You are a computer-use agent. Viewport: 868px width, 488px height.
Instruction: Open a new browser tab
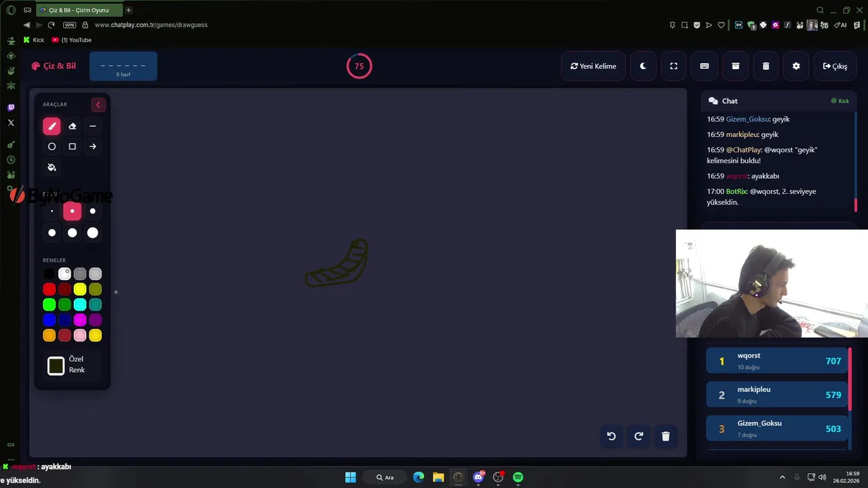pyautogui.click(x=129, y=10)
